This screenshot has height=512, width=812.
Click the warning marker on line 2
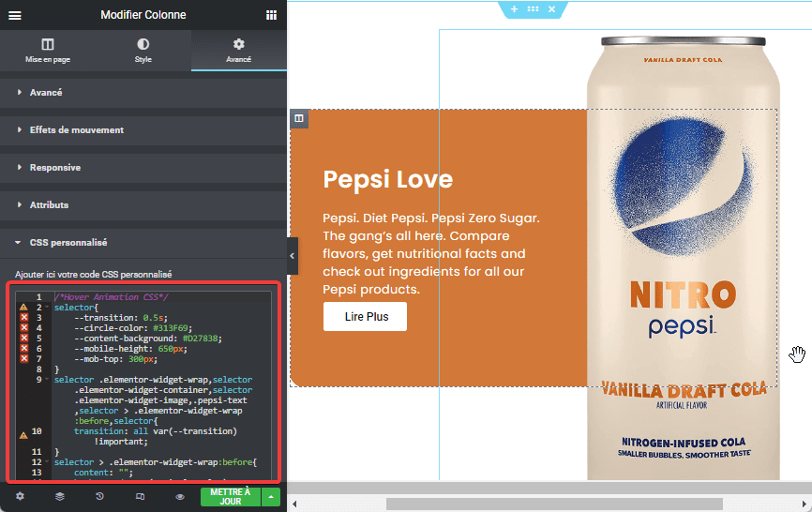(23, 307)
